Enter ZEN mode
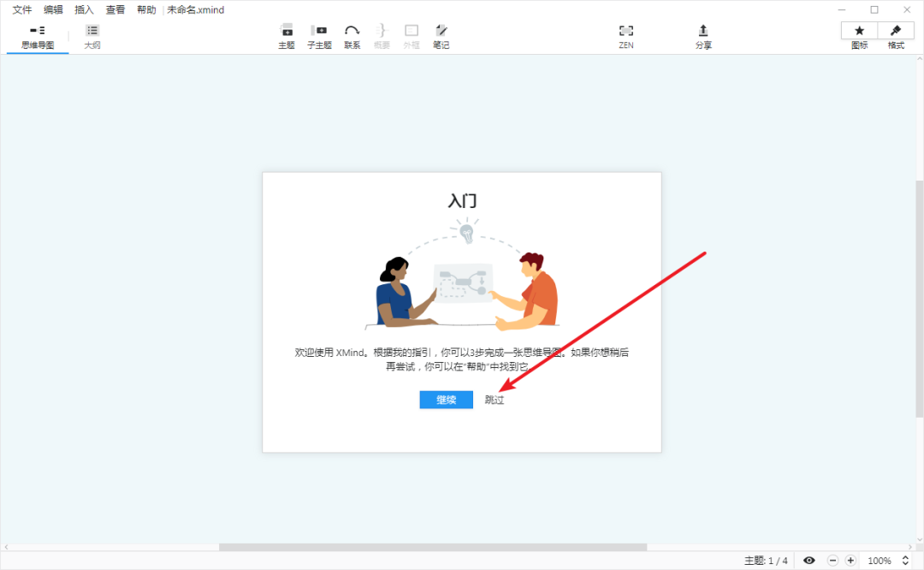 [626, 37]
